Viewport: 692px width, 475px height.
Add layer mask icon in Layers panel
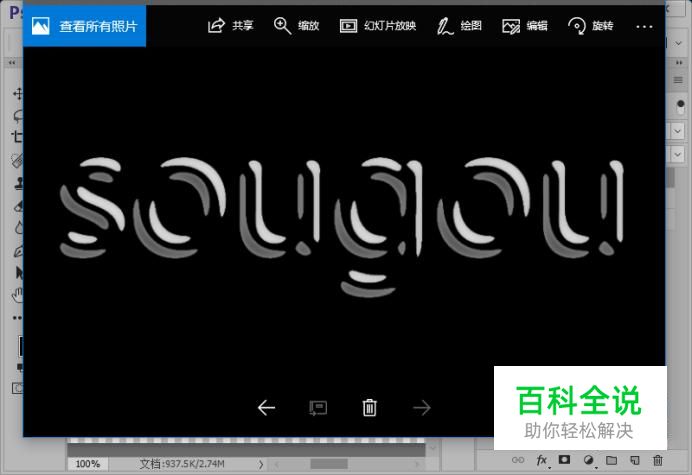pyautogui.click(x=564, y=460)
